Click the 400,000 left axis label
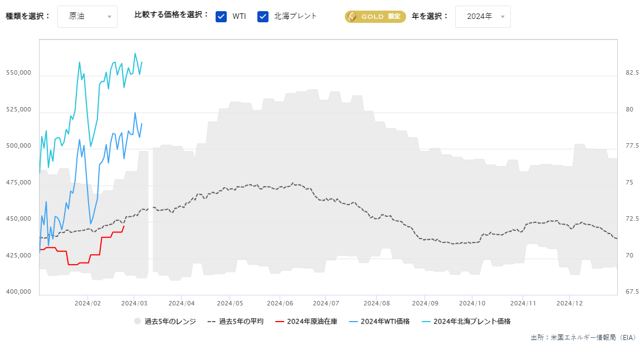644x345 pixels. [18, 291]
